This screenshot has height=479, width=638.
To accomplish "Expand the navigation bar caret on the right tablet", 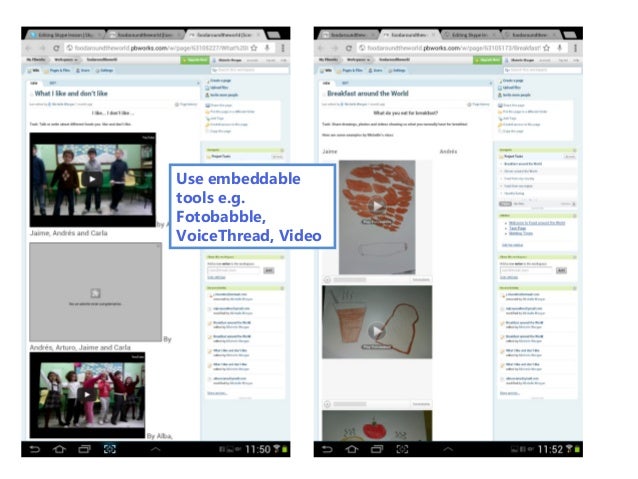I will tap(448, 449).
